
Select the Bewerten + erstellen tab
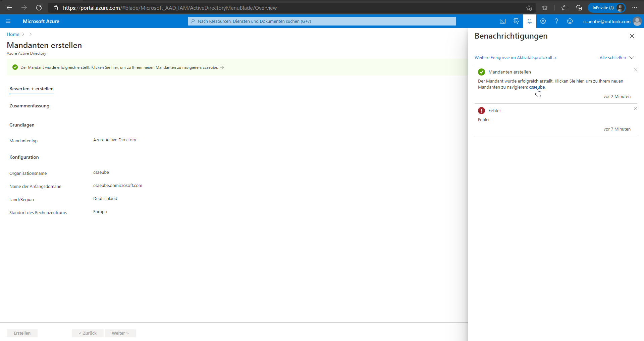point(32,89)
